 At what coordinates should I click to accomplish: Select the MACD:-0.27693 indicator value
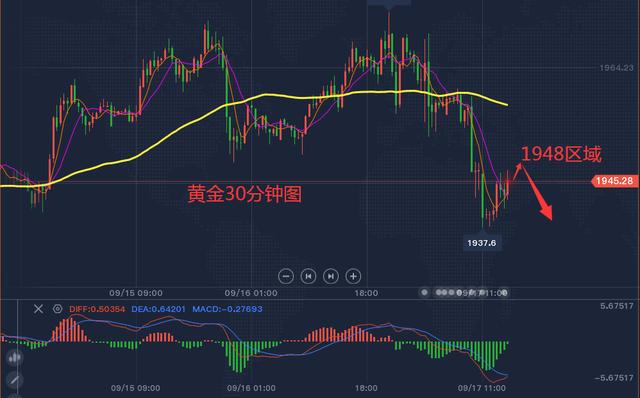tap(227, 309)
